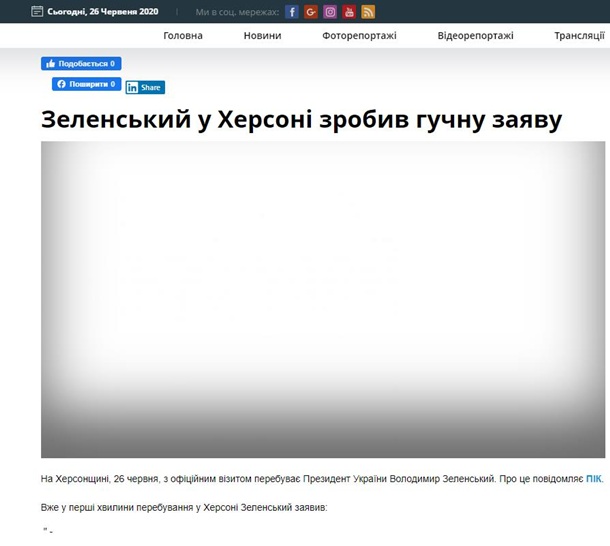Click the 'Ми в соц. мережах' label

237,12
